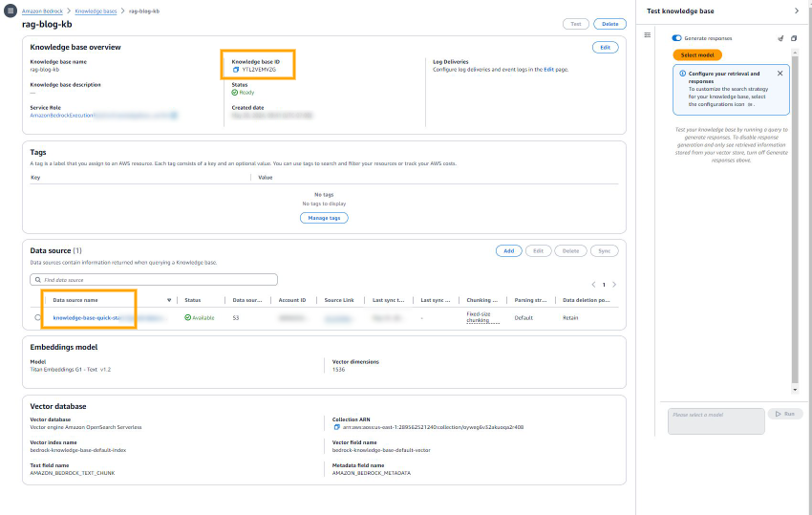Click the test query text area
The height and width of the screenshot is (515, 812).
coord(716,421)
